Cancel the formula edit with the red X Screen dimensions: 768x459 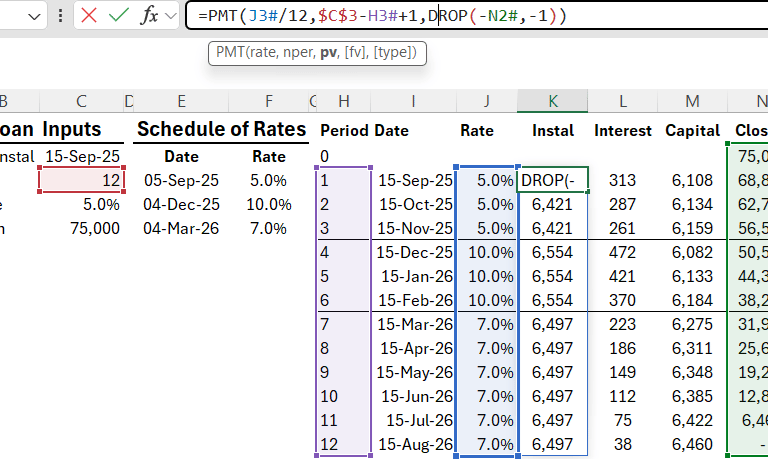coord(89,16)
